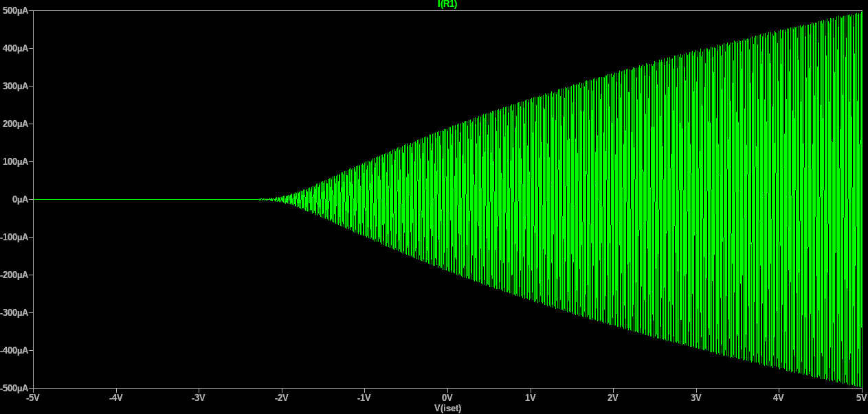This screenshot has height=414, width=868.
Task: Click the -500µA vertical axis tick label
Action: (x=14, y=388)
